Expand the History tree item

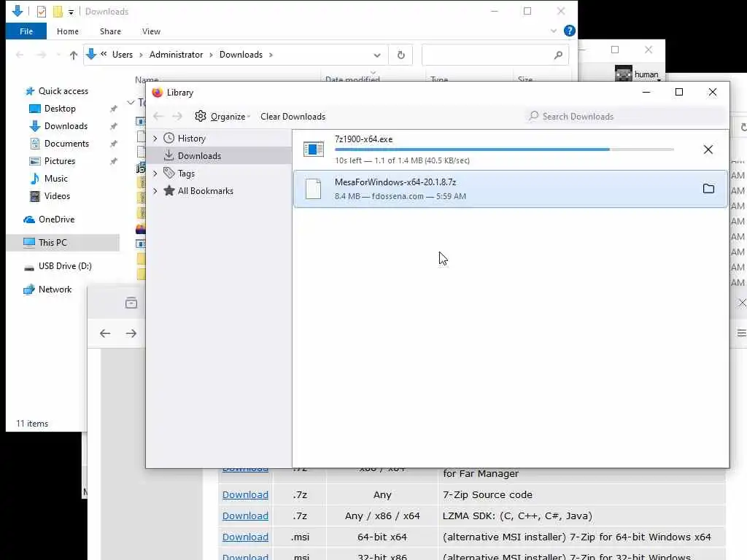click(x=155, y=138)
